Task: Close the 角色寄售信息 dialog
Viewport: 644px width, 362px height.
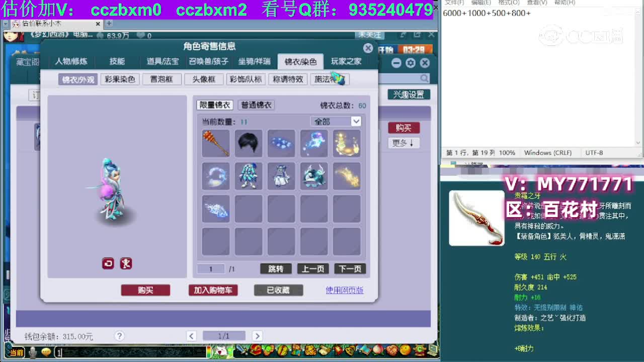Action: click(x=368, y=48)
